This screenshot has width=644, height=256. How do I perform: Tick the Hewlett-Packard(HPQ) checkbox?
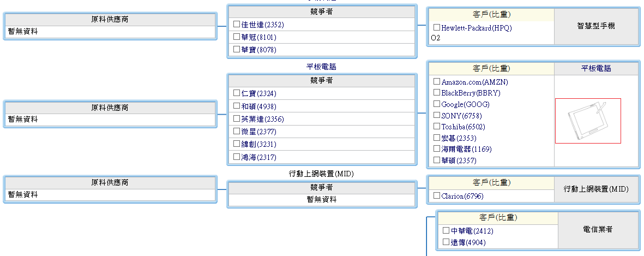(x=437, y=28)
